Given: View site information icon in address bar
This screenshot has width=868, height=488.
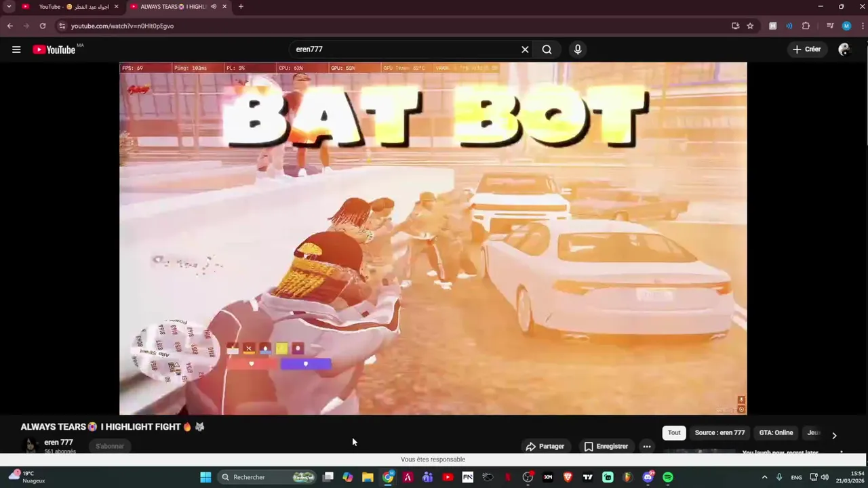Looking at the screenshot, I should pos(62,26).
